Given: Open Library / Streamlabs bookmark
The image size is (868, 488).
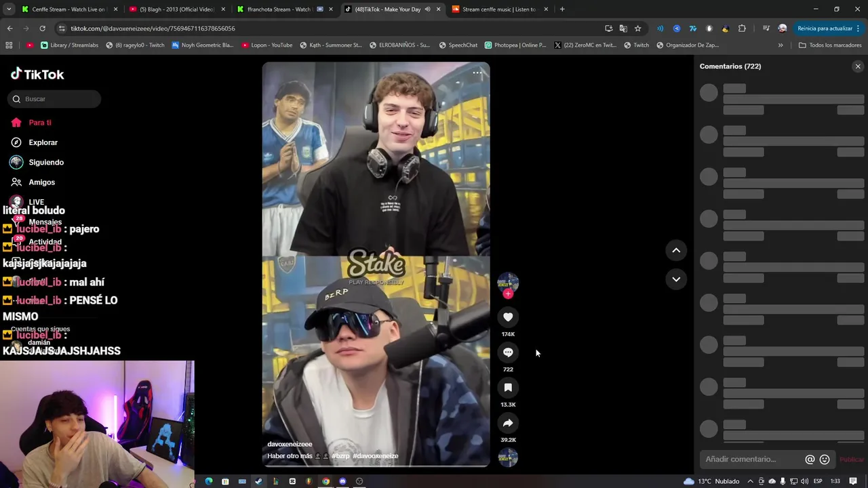Looking at the screenshot, I should coord(69,45).
